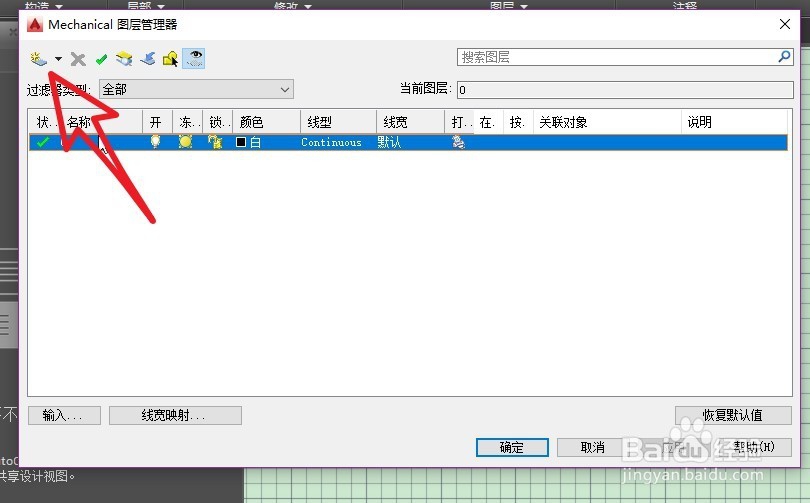Open the color swatch 白 of layer 0
The width and height of the screenshot is (810, 503).
pos(248,142)
